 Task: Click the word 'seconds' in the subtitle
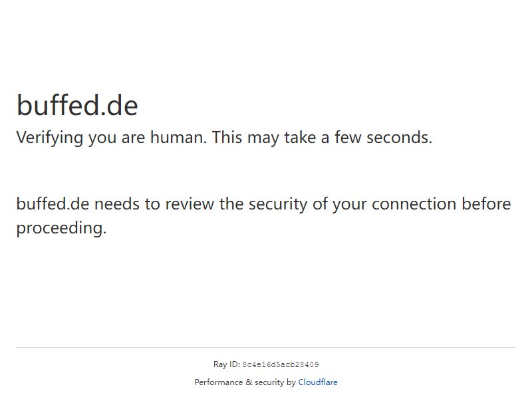click(x=397, y=138)
